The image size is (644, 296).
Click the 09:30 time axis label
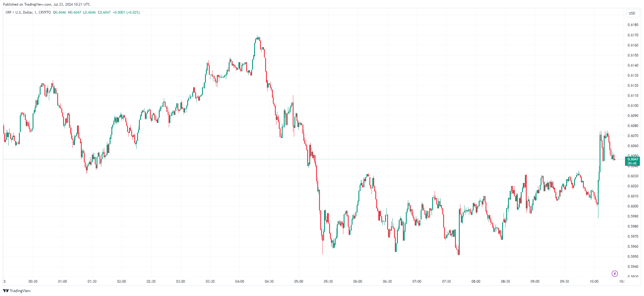coord(565,281)
